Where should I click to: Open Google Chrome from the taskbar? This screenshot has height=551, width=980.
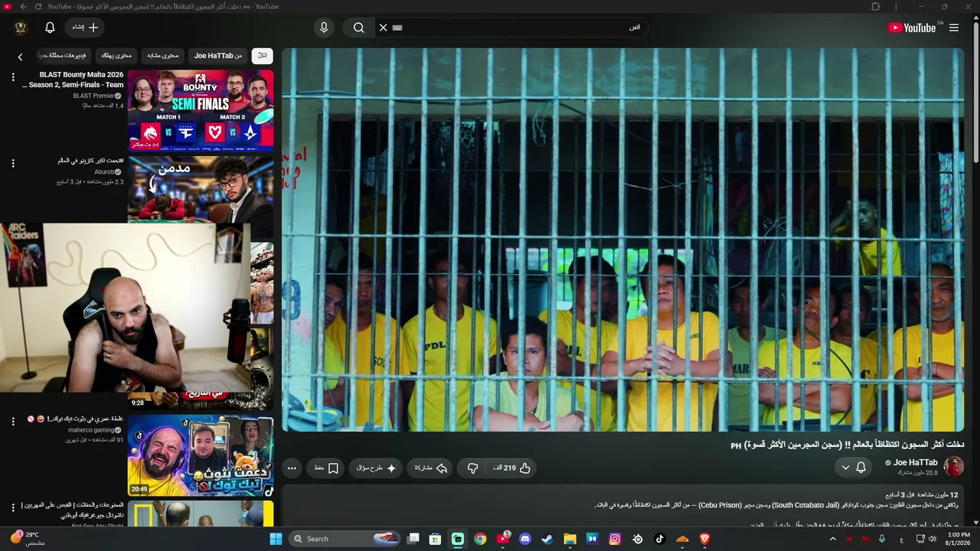click(x=480, y=539)
